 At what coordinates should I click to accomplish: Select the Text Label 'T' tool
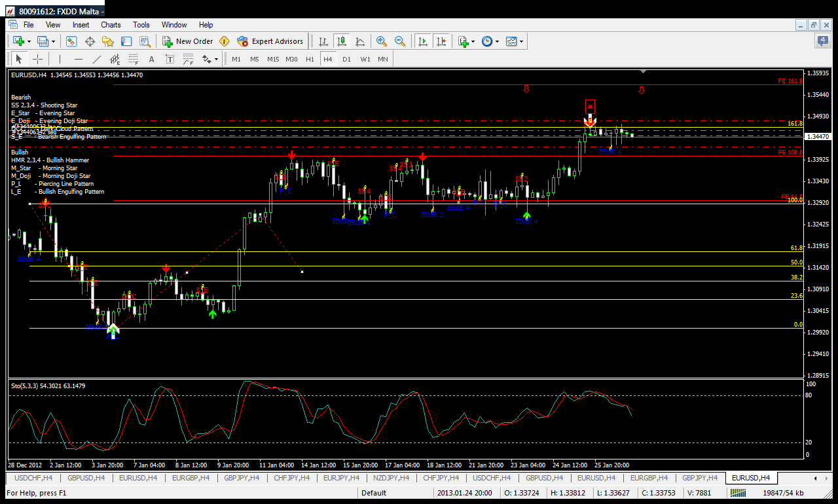(x=170, y=59)
